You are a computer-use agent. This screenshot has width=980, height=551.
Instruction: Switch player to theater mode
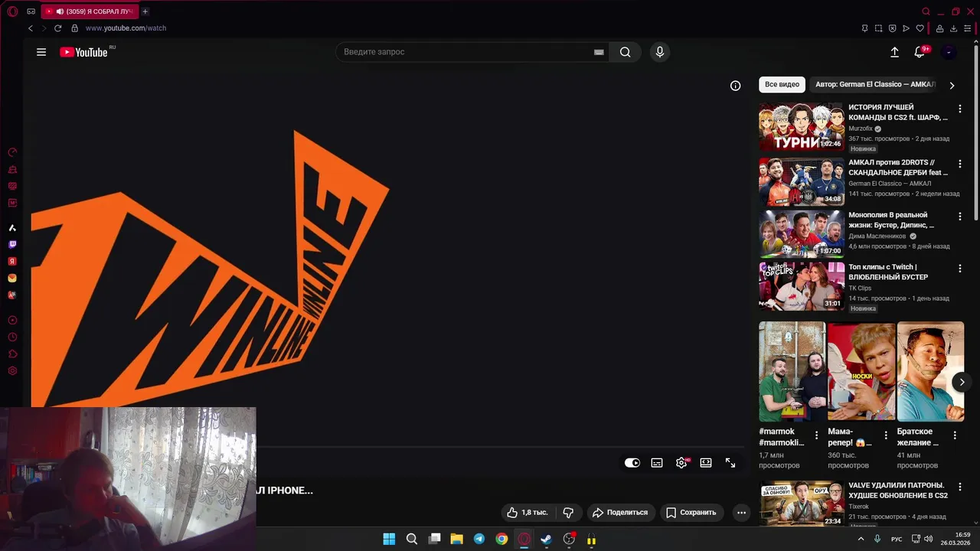[706, 463]
